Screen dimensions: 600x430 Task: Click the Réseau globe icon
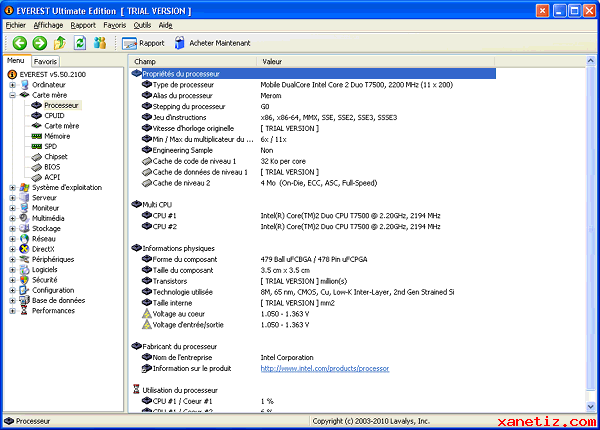click(24, 239)
